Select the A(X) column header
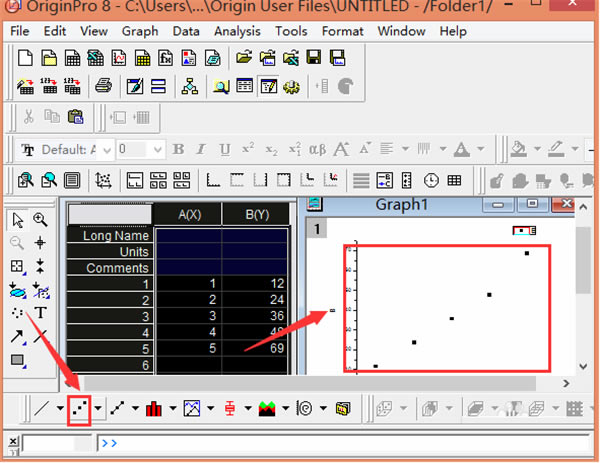 pos(188,214)
